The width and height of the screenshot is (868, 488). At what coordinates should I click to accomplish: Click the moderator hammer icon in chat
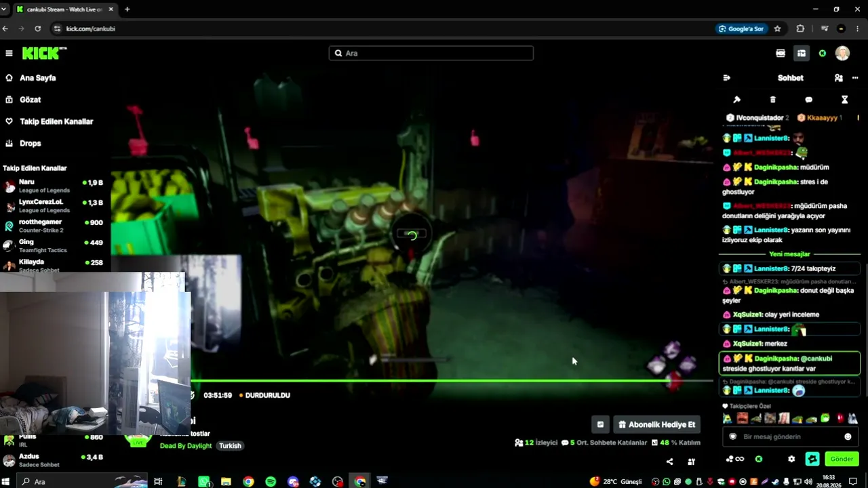pos(737,100)
